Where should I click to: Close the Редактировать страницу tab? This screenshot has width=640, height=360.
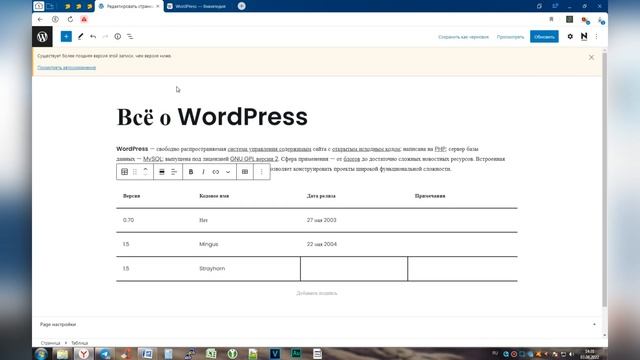click(158, 6)
